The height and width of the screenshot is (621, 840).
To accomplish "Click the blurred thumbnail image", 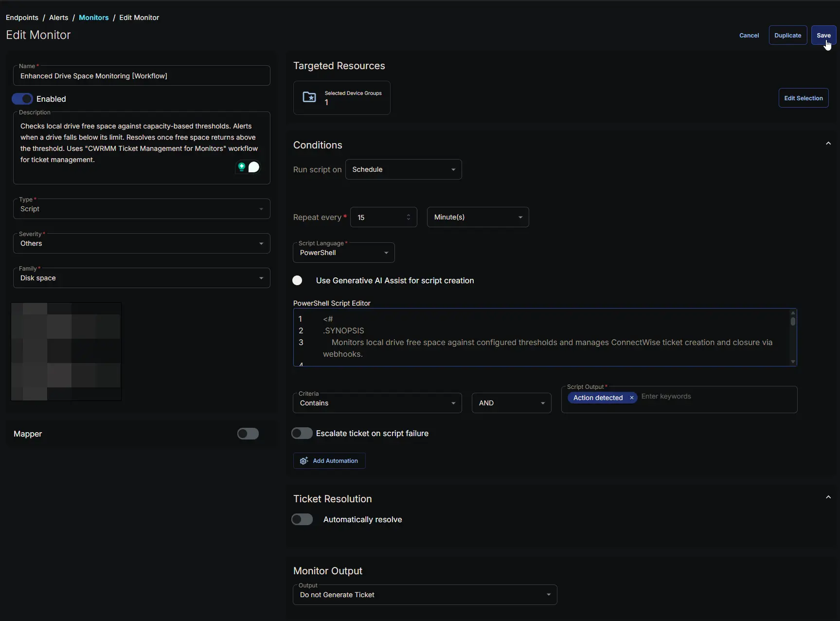I will [66, 351].
